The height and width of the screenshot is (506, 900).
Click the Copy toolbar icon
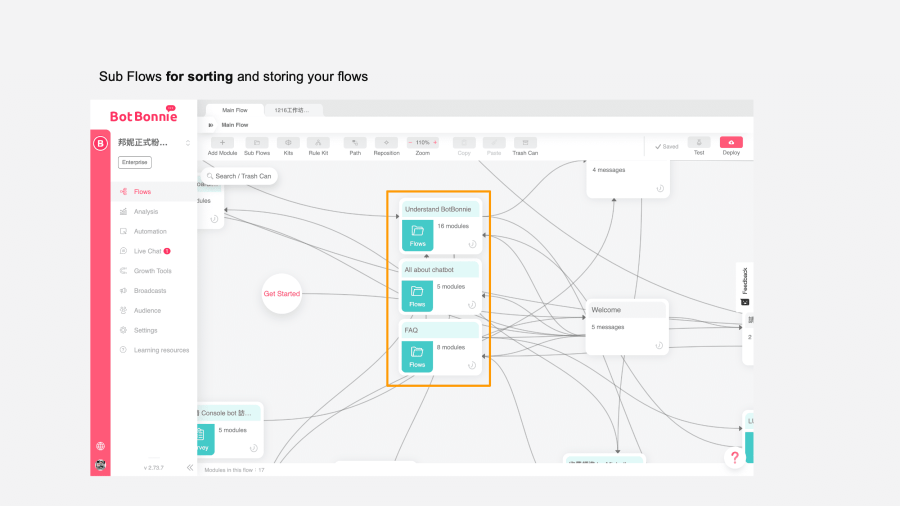pyautogui.click(x=464, y=143)
